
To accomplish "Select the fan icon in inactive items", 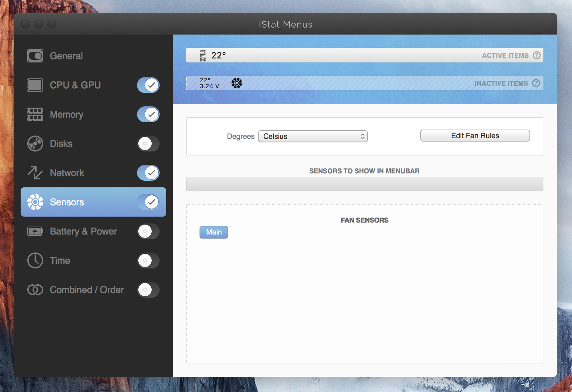I will coord(237,83).
